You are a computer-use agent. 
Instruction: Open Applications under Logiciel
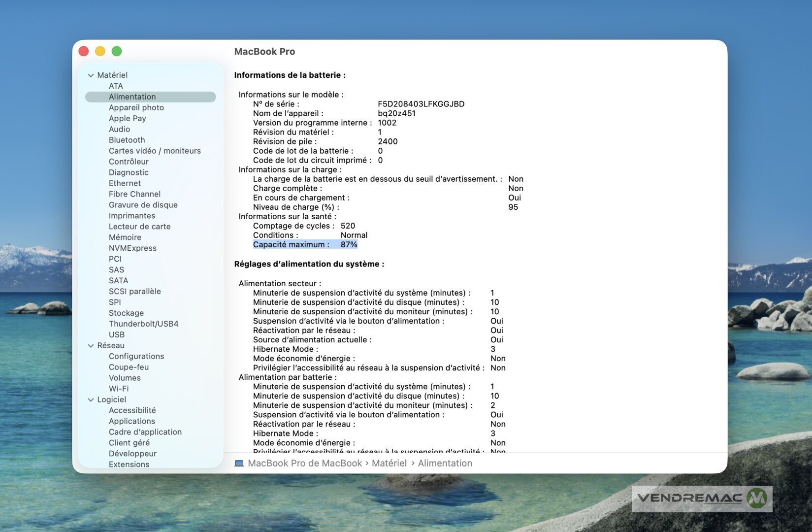131,421
